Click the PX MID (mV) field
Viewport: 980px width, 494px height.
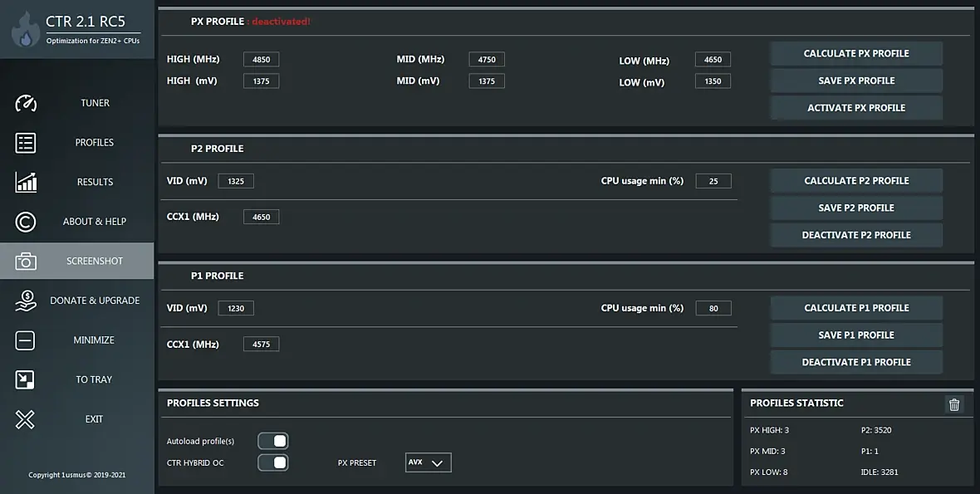click(487, 81)
